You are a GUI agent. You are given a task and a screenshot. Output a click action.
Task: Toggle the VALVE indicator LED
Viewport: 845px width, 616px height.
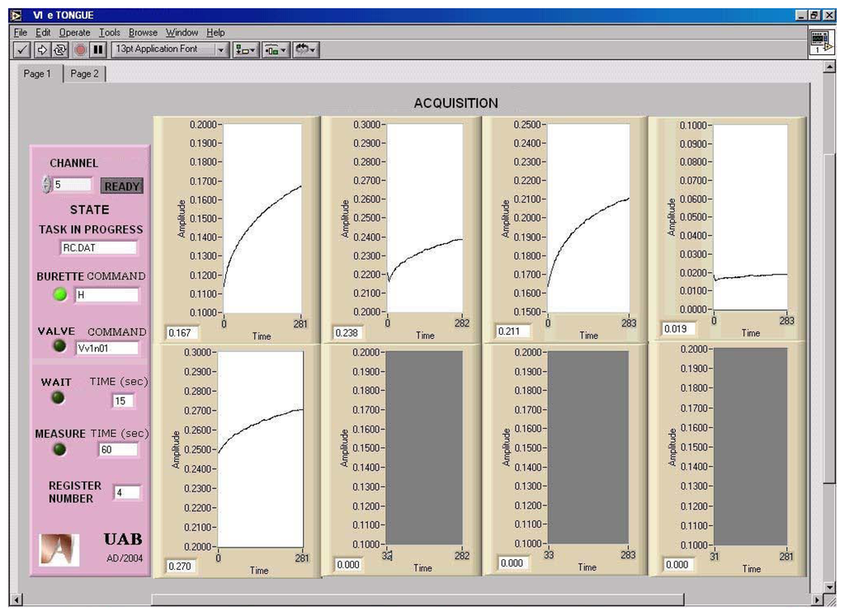pyautogui.click(x=59, y=347)
